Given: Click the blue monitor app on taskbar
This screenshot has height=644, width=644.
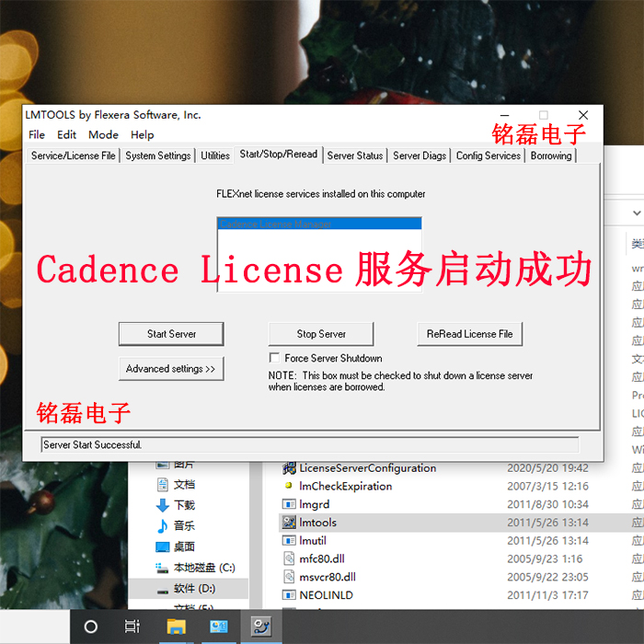Looking at the screenshot, I should click(219, 627).
